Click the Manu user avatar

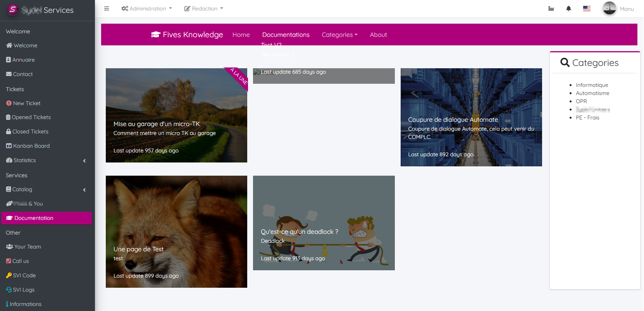[610, 9]
